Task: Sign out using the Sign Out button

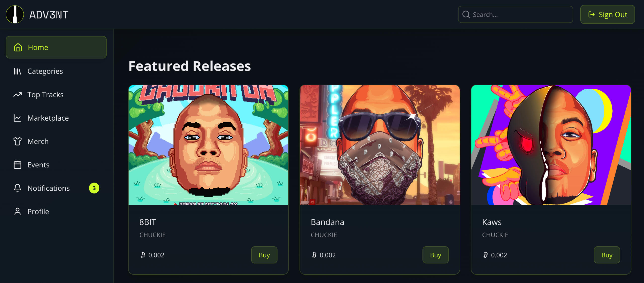Action: 608,15
